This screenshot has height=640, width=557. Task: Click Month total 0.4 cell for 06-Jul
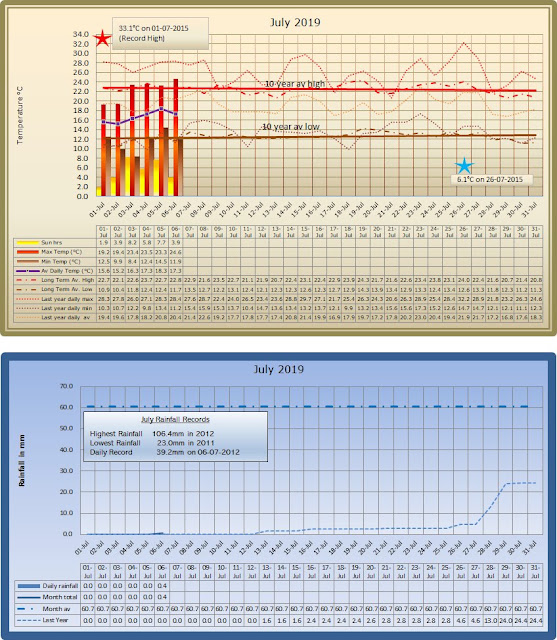point(162,597)
